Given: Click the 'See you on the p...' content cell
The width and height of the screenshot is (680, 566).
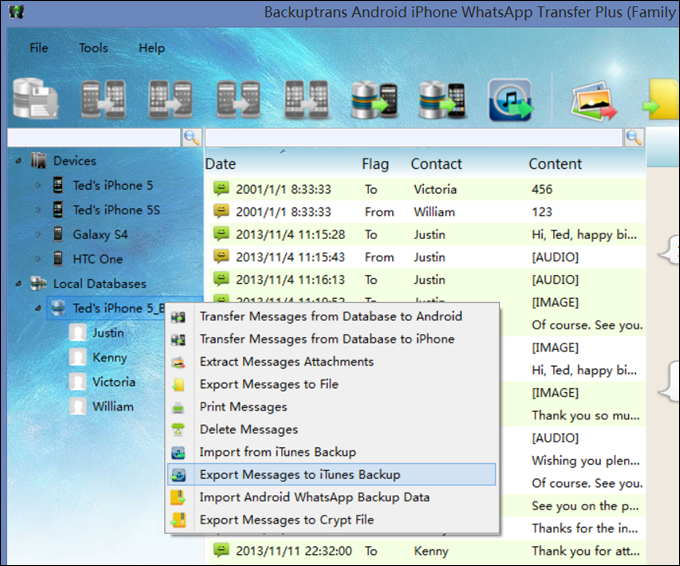Looking at the screenshot, I should click(x=585, y=506).
